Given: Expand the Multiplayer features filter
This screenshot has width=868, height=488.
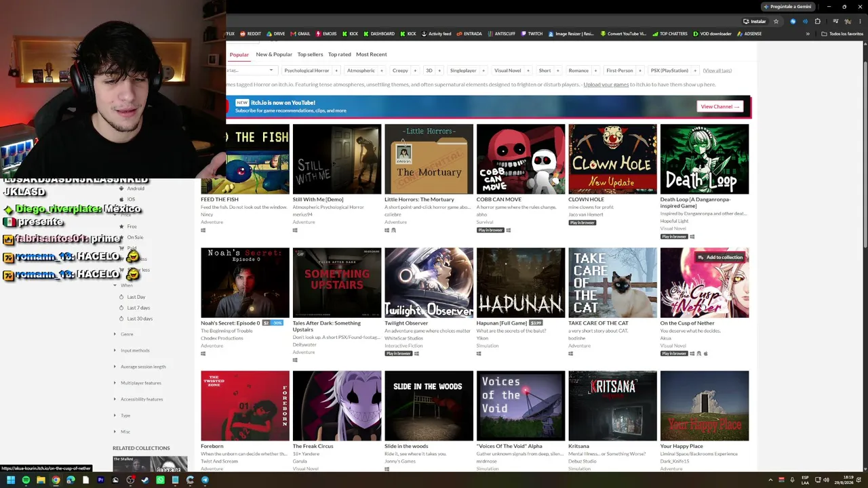Looking at the screenshot, I should pos(140,383).
